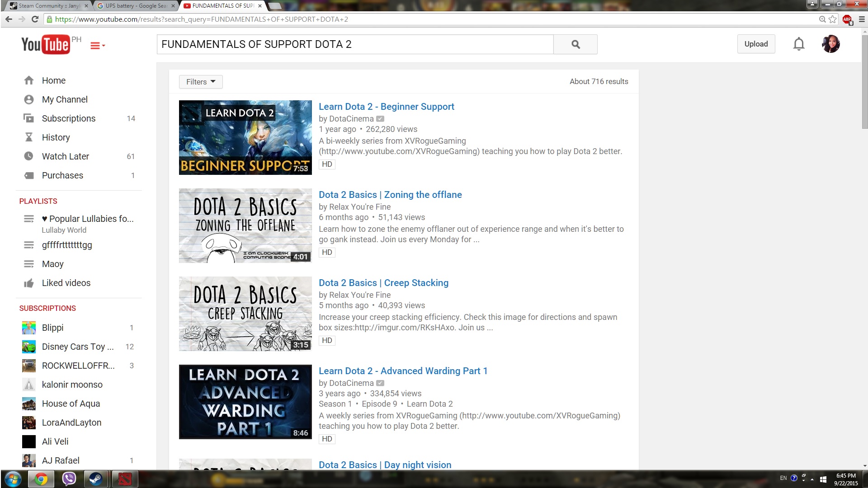Click the YouTube logo
Image resolution: width=868 pixels, height=488 pixels.
[x=46, y=44]
